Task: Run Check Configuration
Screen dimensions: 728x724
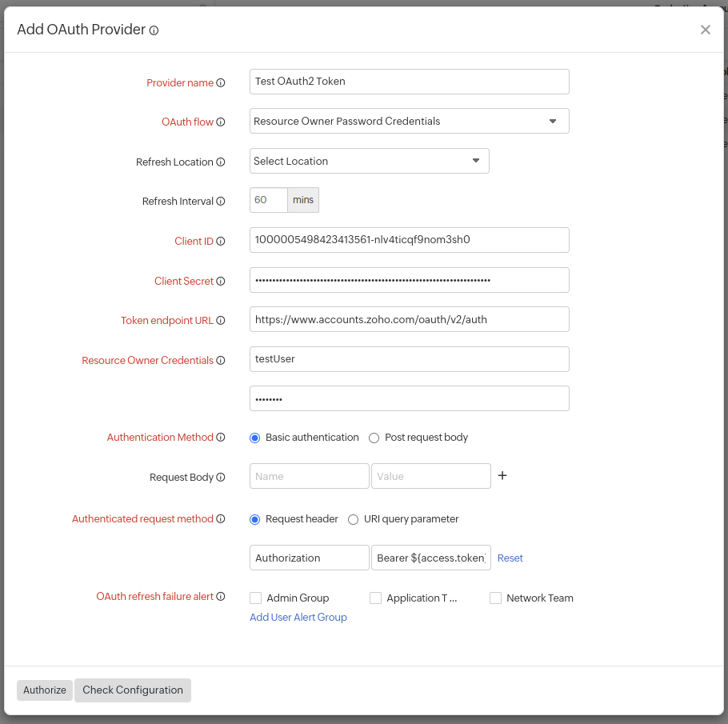Action: click(x=132, y=690)
